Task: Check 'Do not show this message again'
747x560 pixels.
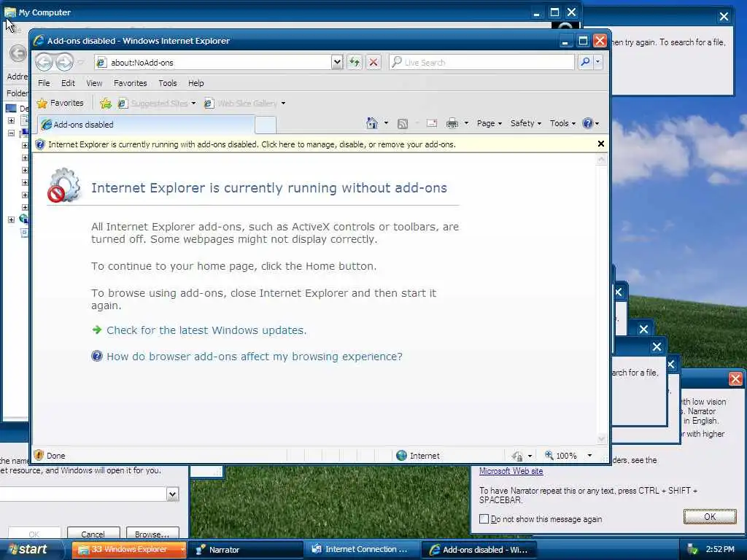Action: (484, 519)
